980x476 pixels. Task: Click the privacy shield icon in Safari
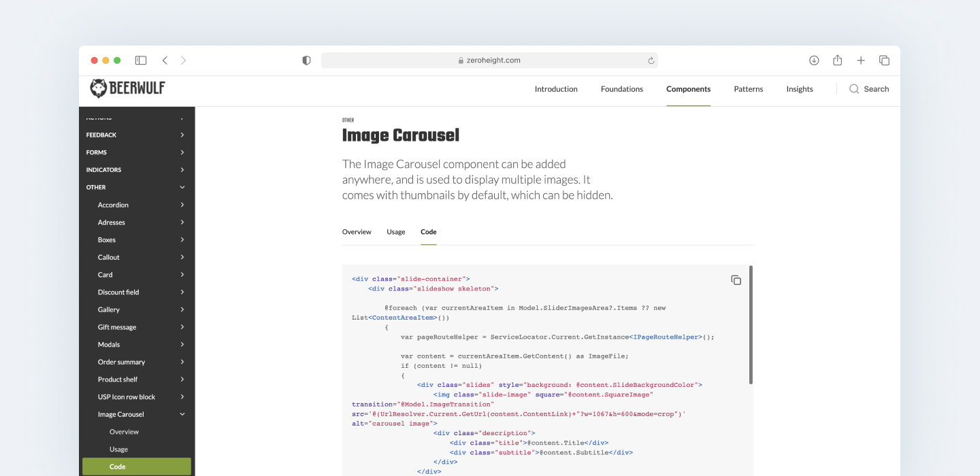coord(306,60)
